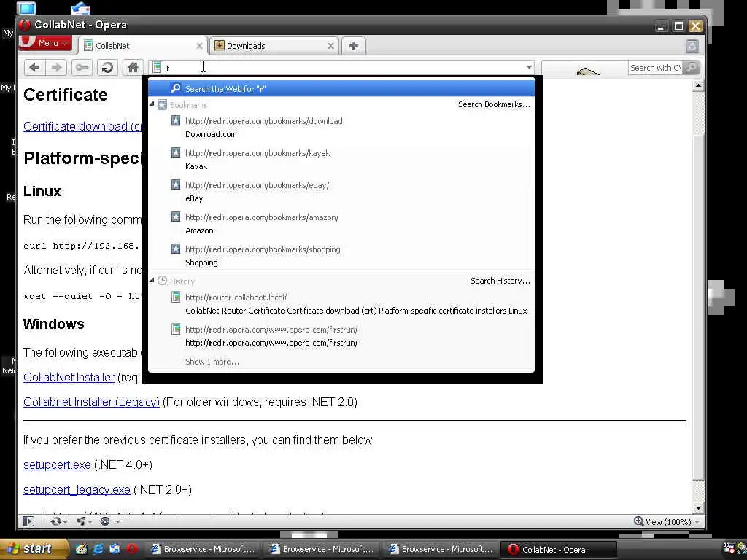Open the Opera Menu button
This screenshot has height=560, width=747.
pyautogui.click(x=45, y=43)
